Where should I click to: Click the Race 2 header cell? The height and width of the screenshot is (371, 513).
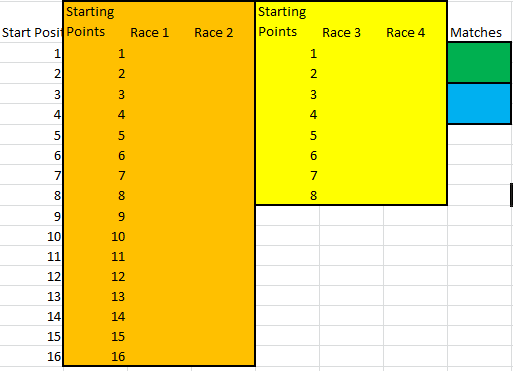click(214, 33)
